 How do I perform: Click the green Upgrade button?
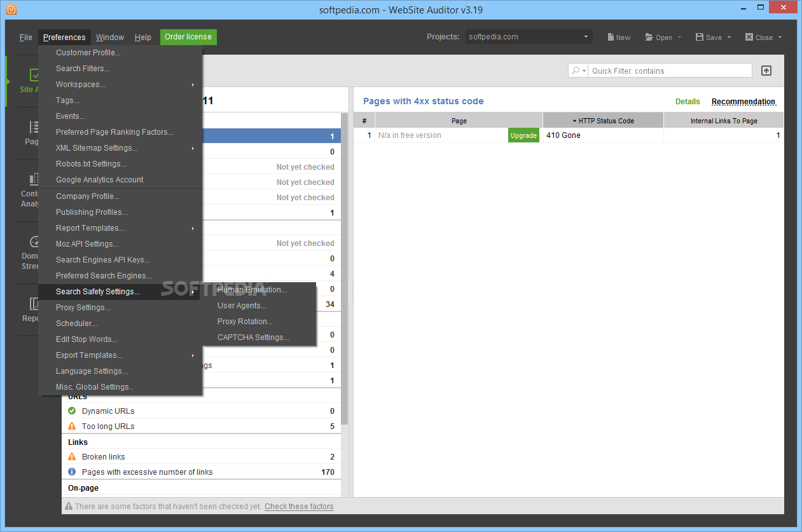coord(523,135)
